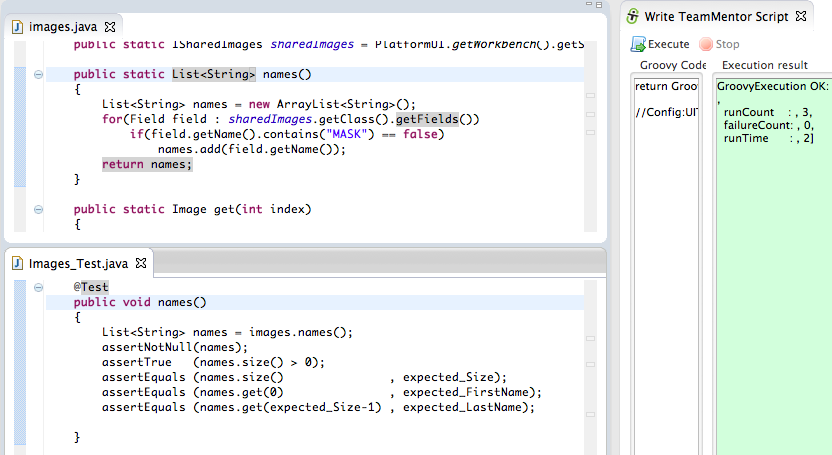
Task: Click the Java file icon on Images_Test.java tab
Action: (18, 263)
